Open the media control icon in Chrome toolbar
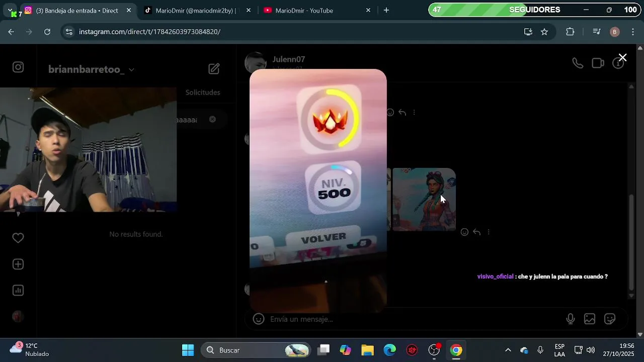The height and width of the screenshot is (362, 644). click(x=597, y=32)
